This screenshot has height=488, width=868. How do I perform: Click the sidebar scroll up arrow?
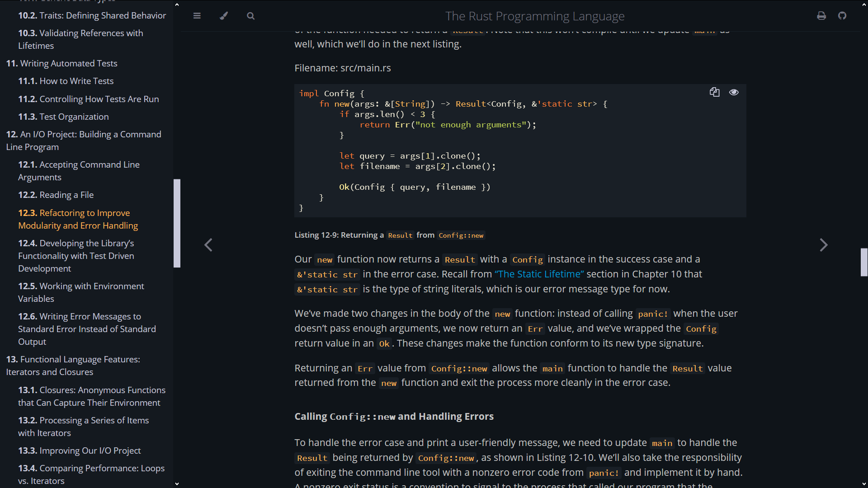[x=177, y=5]
